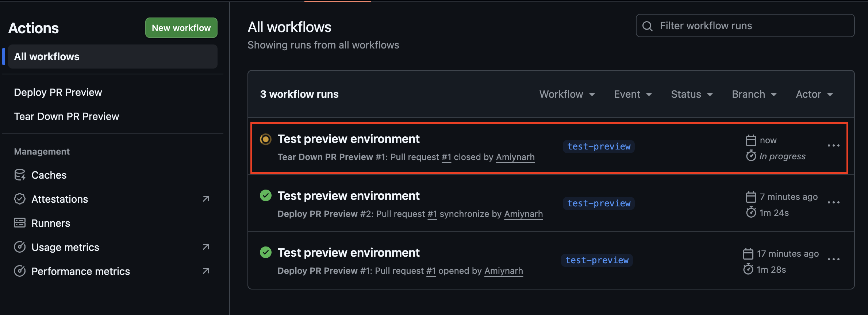Click pull request #1 link in synchronize row

432,214
